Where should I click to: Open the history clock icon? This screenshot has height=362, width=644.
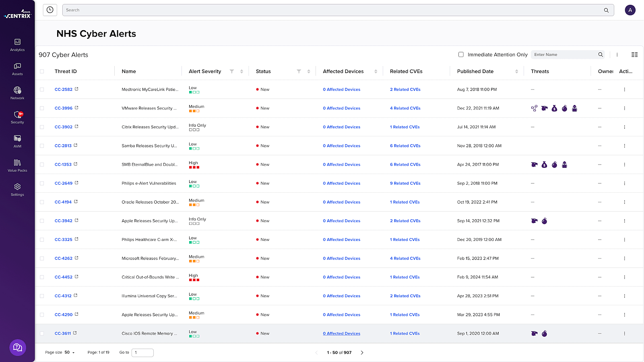(50, 10)
